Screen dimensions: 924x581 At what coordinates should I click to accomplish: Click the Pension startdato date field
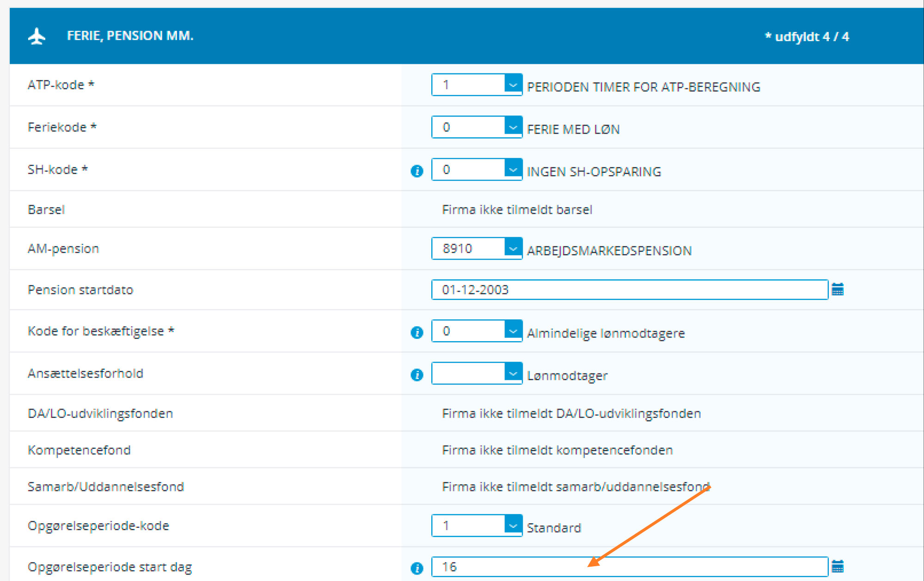[x=629, y=290]
